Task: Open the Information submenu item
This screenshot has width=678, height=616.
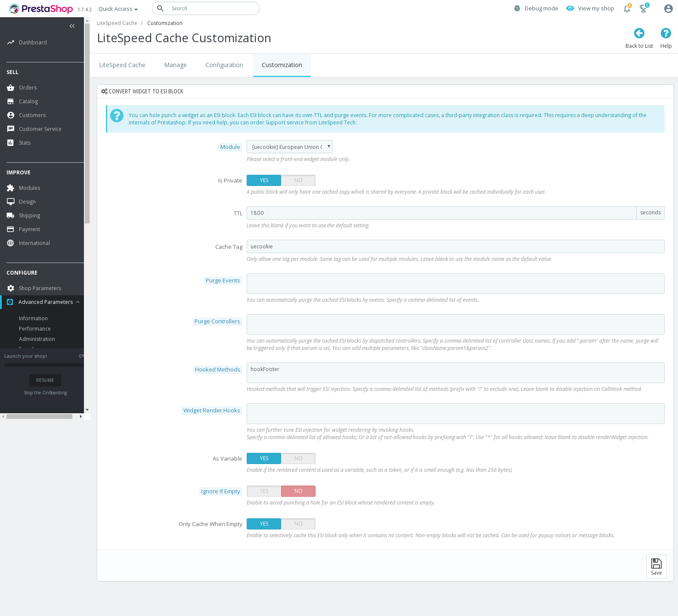Action: point(33,318)
